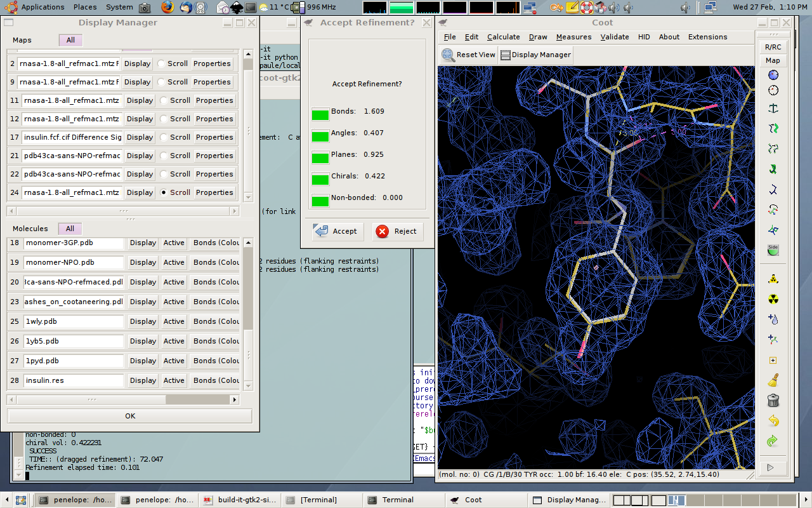The width and height of the screenshot is (812, 508).
Task: Click Properties for map 21 pdb43ca-sans-NPO
Action: (x=214, y=156)
